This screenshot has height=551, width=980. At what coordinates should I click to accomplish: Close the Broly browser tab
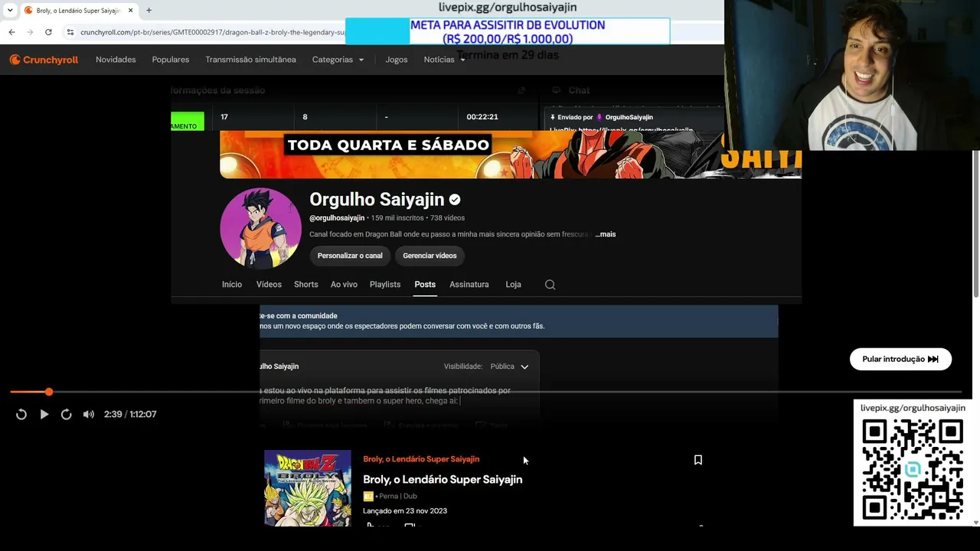(x=130, y=11)
